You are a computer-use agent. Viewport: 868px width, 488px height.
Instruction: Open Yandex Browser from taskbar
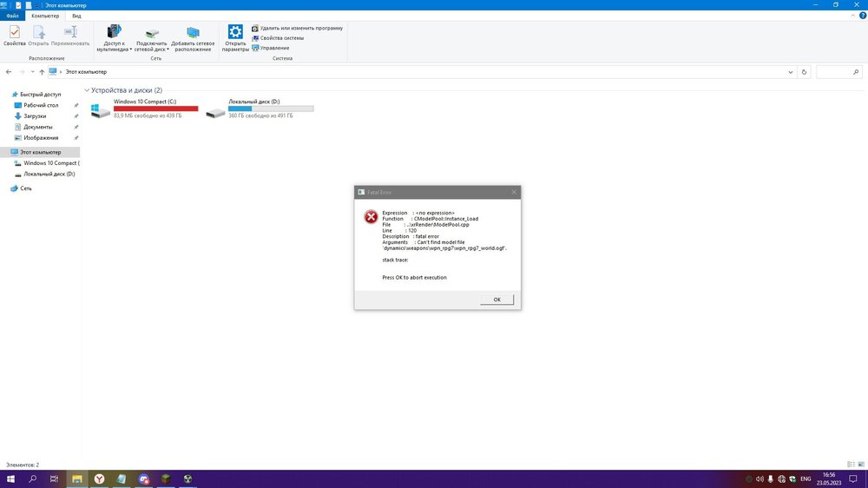point(99,478)
